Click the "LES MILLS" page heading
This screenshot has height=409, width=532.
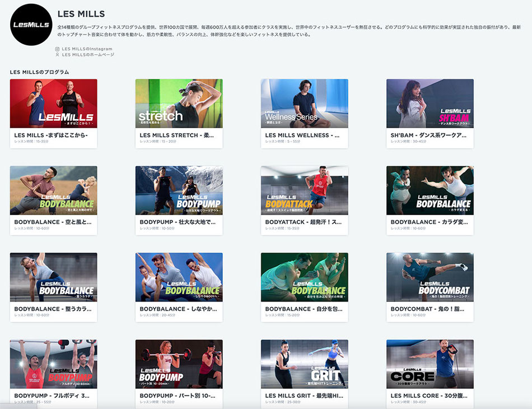(81, 14)
